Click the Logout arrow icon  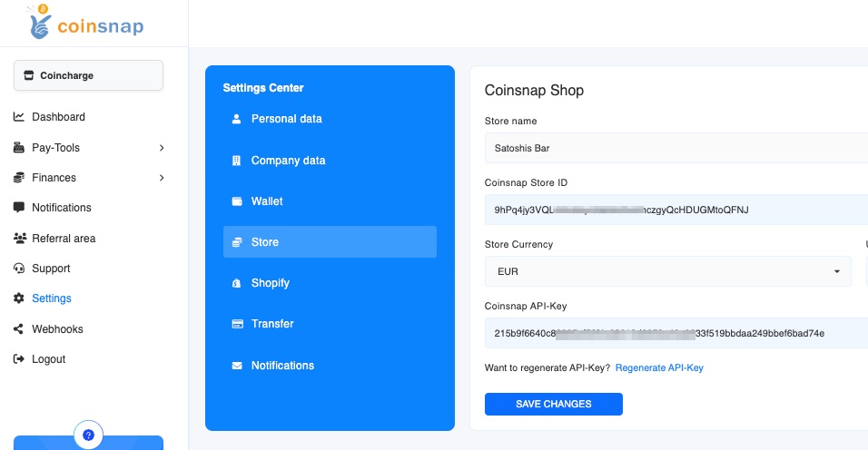[19, 359]
